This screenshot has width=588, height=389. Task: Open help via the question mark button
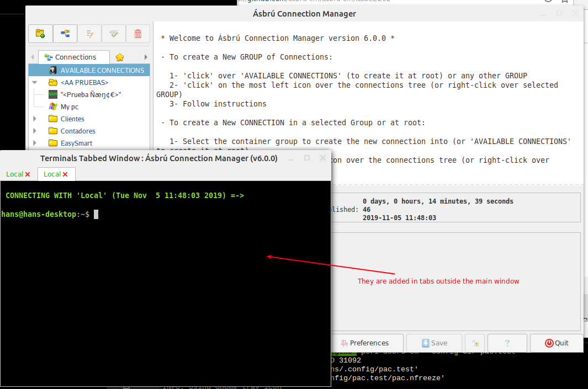[x=507, y=343]
